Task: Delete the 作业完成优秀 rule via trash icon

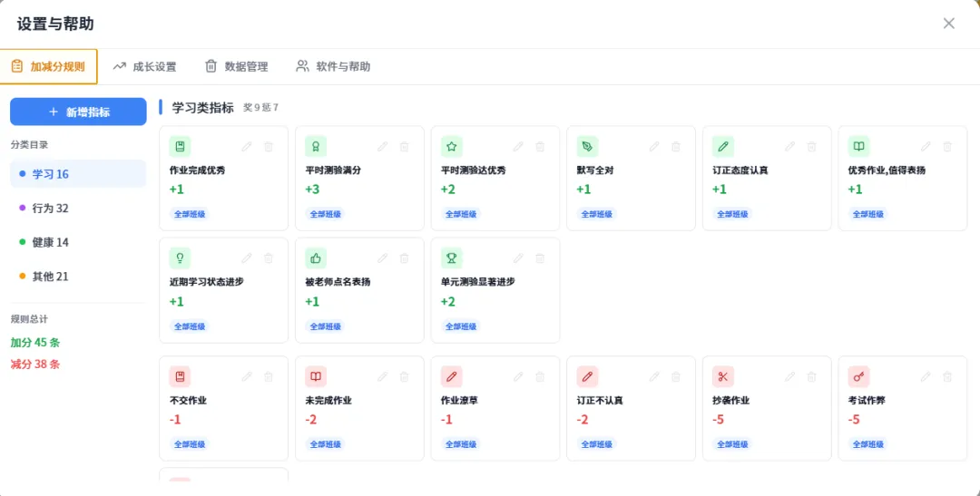Action: click(269, 147)
